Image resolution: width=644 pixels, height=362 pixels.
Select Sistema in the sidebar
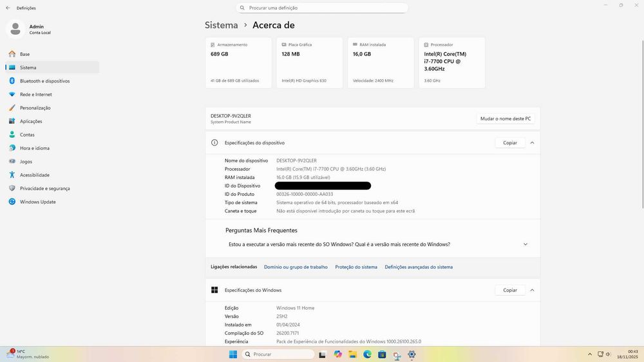52,68
